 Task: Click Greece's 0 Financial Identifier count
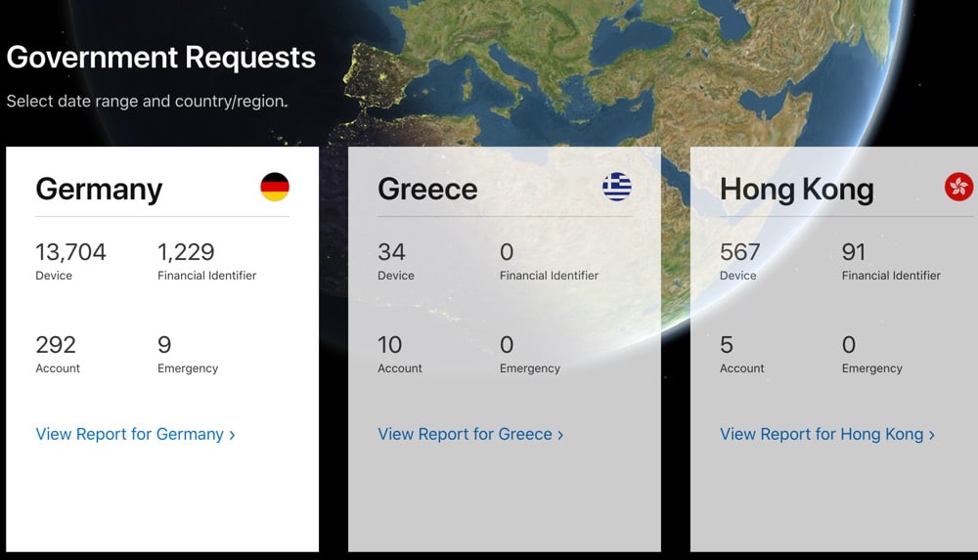(507, 252)
